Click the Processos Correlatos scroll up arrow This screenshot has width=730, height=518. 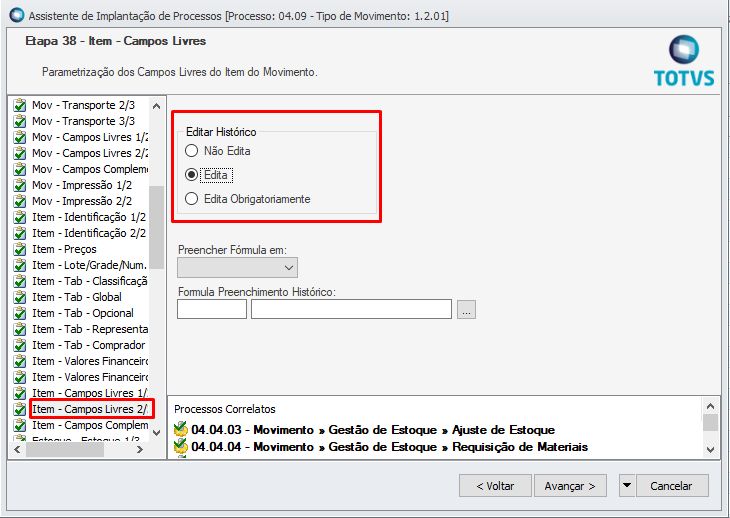tap(710, 406)
